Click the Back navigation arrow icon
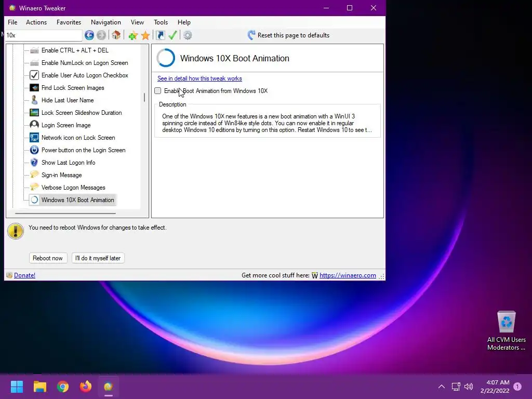The height and width of the screenshot is (399, 532). tap(89, 35)
